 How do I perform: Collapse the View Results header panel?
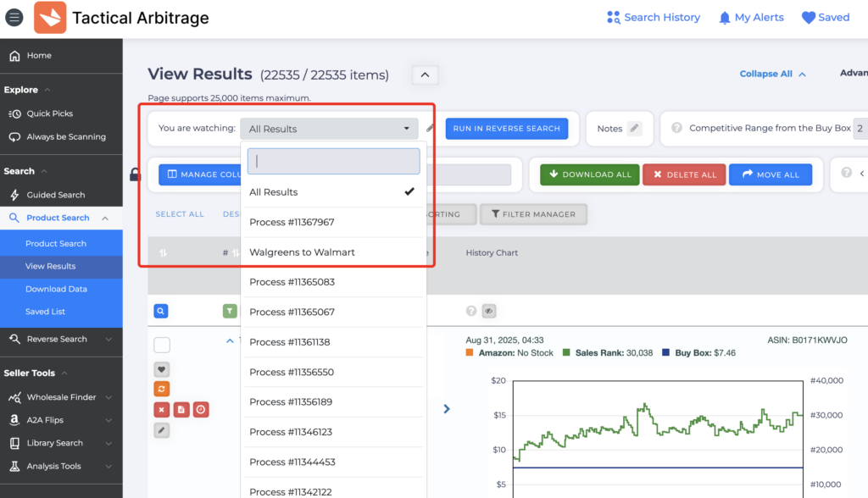point(426,75)
